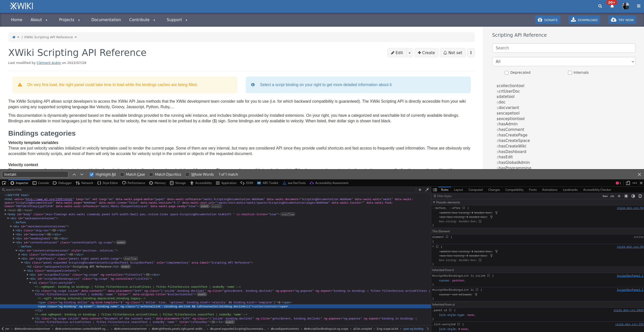Toggle dark color scheme simulation icon
Screen dimensions: 644x332
tap(633, 196)
